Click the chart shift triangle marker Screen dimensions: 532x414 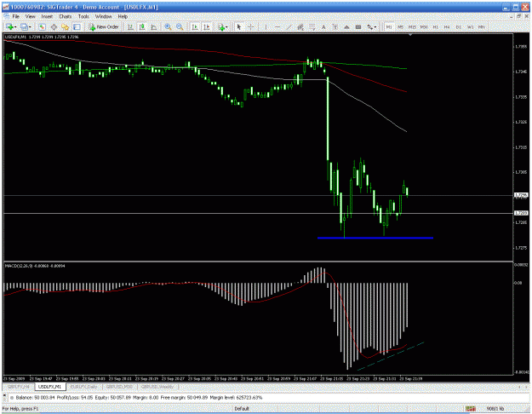(410, 35)
